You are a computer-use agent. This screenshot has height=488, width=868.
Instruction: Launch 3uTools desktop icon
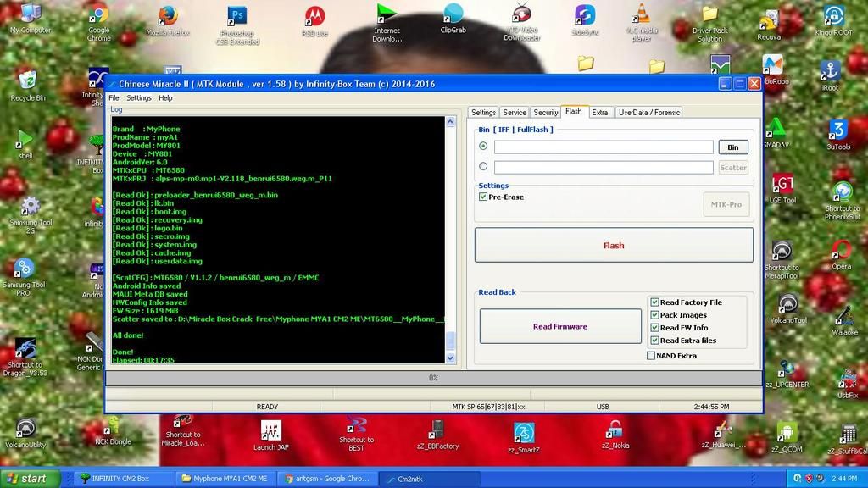coord(838,136)
